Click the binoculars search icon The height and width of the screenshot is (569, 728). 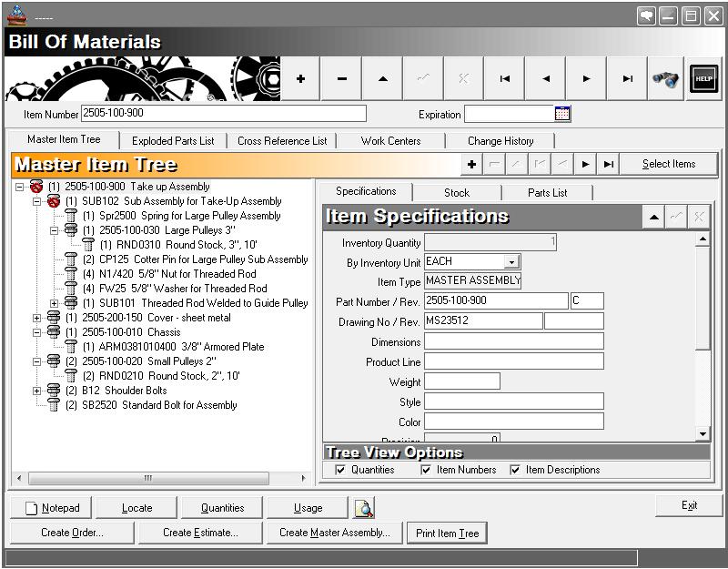tap(667, 79)
